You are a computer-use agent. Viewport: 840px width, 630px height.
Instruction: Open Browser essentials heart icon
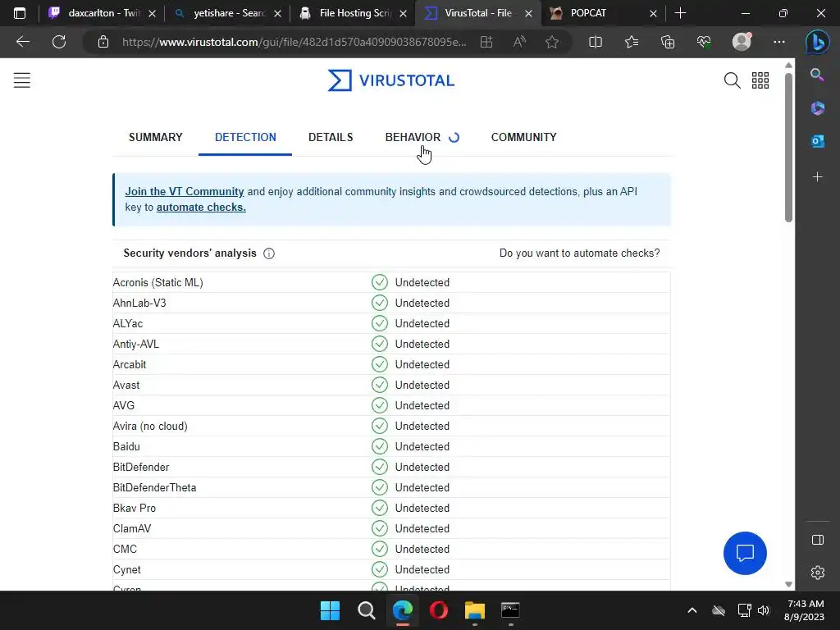point(704,42)
